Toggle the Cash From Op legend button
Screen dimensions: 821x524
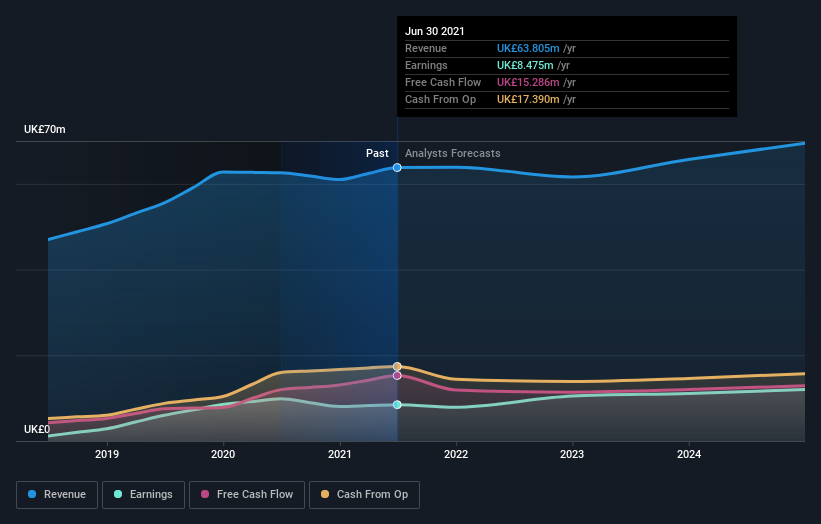coord(364,495)
